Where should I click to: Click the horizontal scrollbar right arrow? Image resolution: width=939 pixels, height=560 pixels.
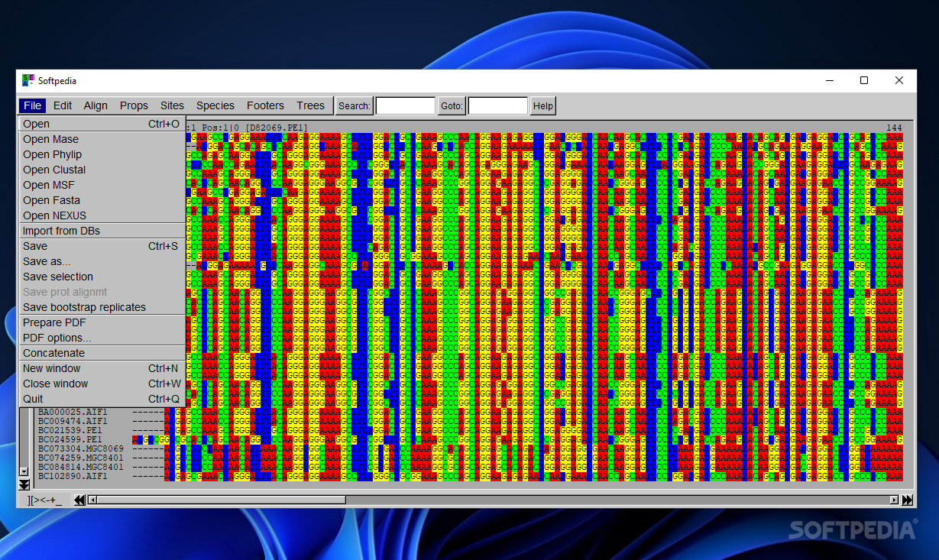[x=894, y=500]
